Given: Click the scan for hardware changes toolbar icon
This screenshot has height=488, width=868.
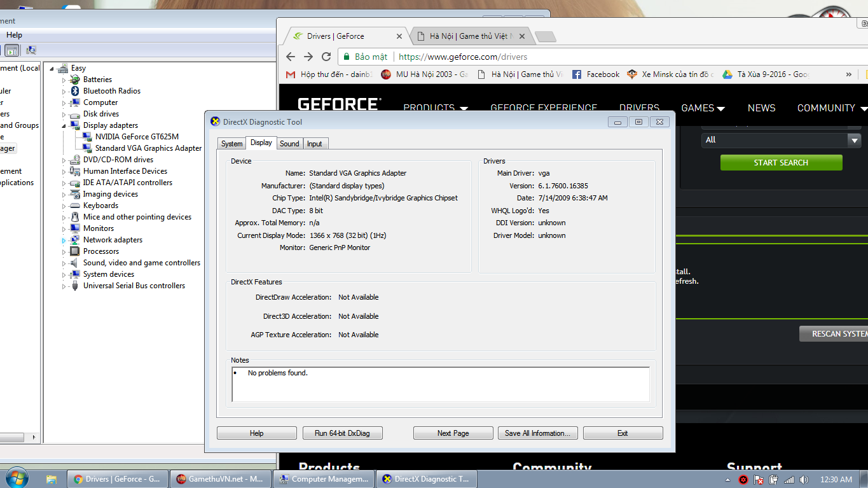Looking at the screenshot, I should (31, 50).
